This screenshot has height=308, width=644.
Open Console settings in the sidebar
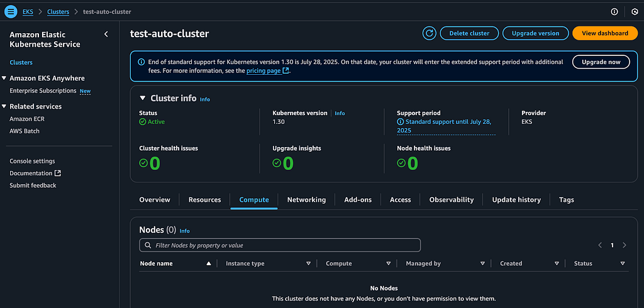32,161
